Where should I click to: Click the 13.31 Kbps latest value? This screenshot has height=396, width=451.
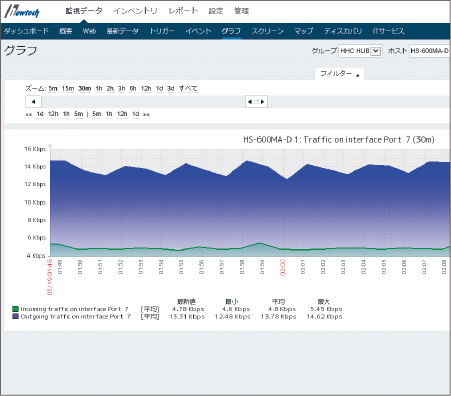187,317
